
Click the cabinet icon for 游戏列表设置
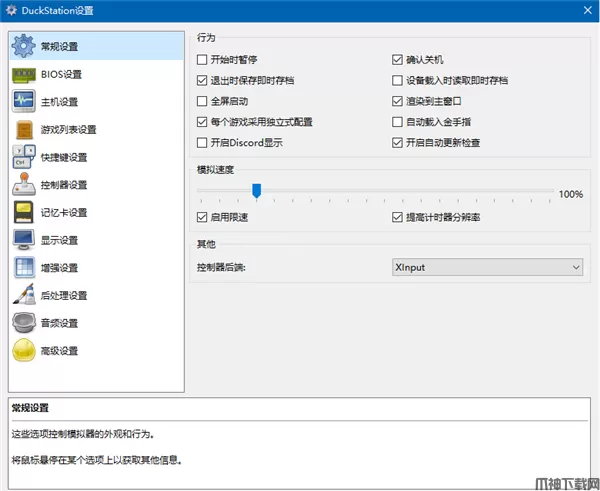pyautogui.click(x=24, y=129)
